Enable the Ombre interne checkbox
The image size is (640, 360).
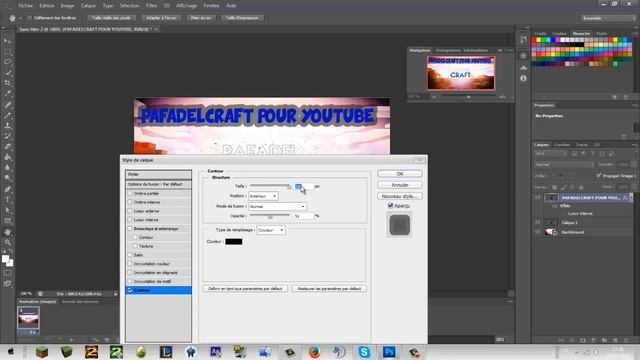[130, 202]
